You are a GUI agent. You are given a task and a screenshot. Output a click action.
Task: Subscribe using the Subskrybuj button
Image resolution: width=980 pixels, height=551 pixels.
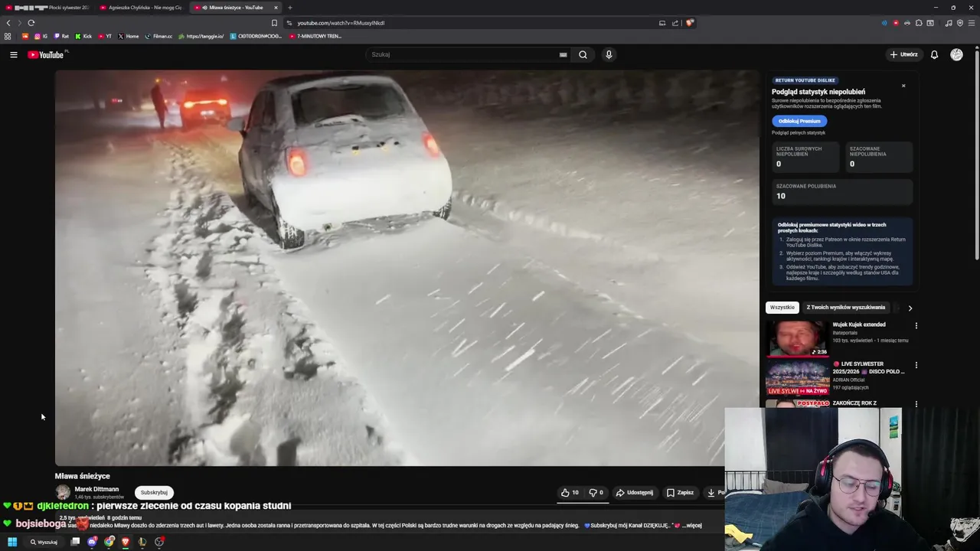coord(154,493)
